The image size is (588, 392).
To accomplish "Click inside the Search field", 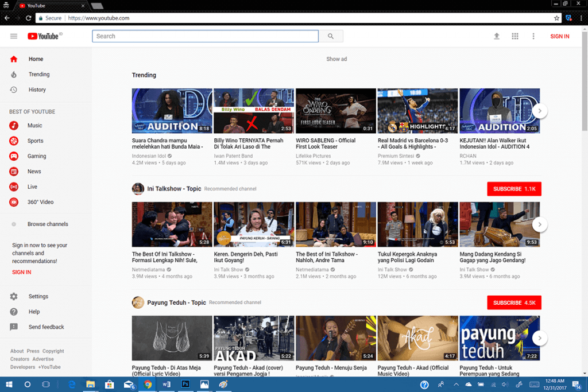I will pyautogui.click(x=205, y=36).
